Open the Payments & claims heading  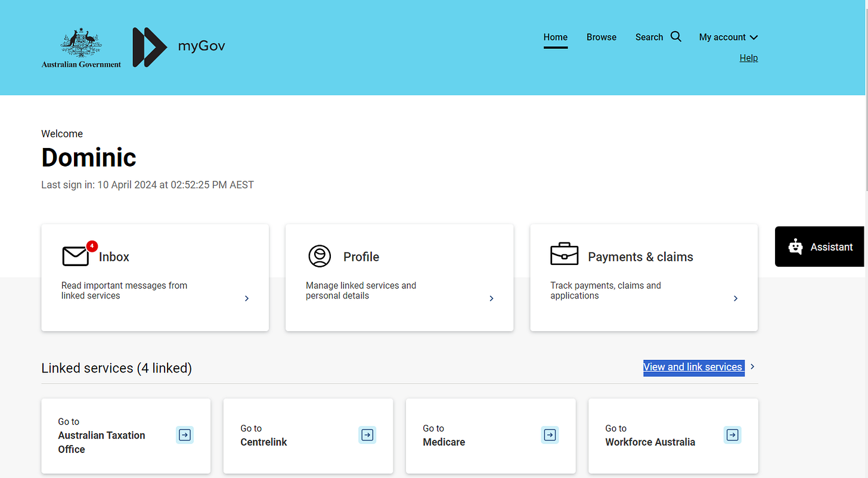tap(641, 257)
